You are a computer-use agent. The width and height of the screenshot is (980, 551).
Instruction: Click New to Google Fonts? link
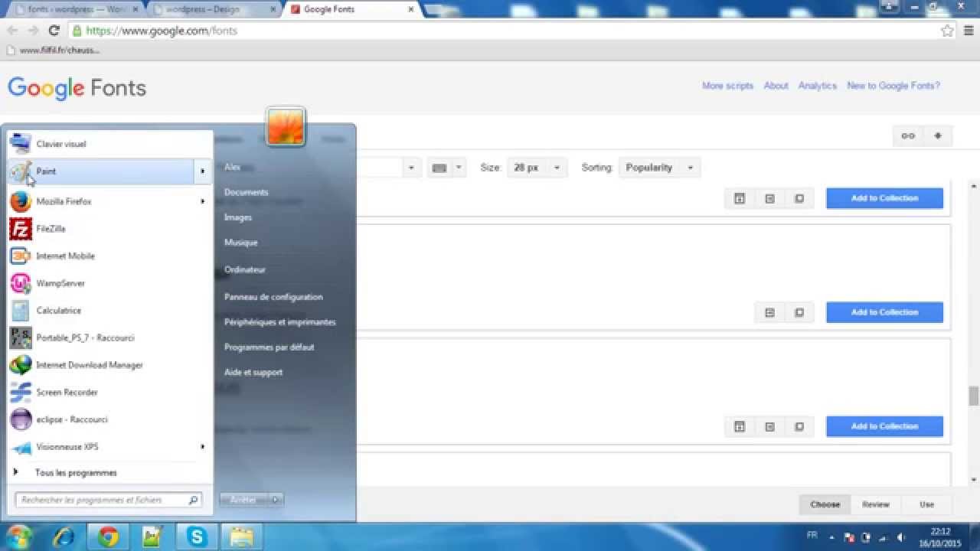(x=893, y=86)
